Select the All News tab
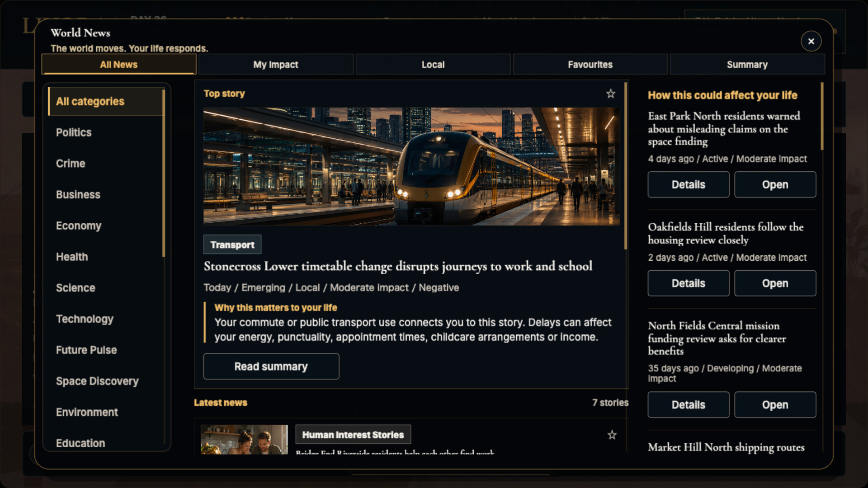The image size is (868, 488). (x=119, y=65)
